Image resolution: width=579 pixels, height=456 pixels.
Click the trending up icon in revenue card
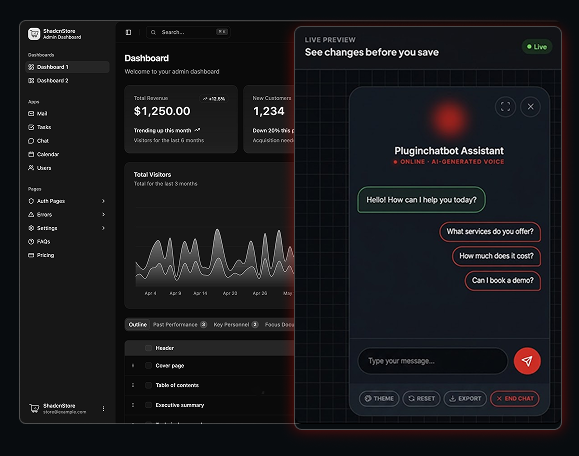pyautogui.click(x=197, y=130)
